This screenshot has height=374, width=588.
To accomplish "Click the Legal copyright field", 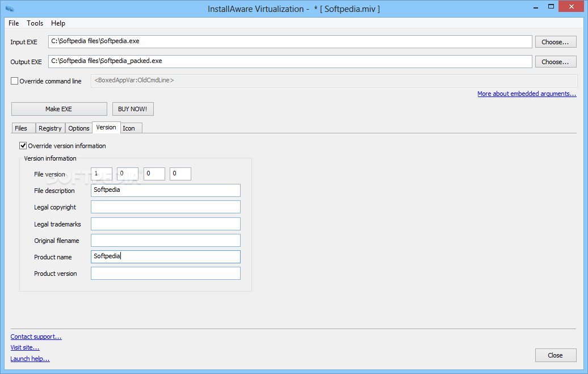I will (x=166, y=207).
